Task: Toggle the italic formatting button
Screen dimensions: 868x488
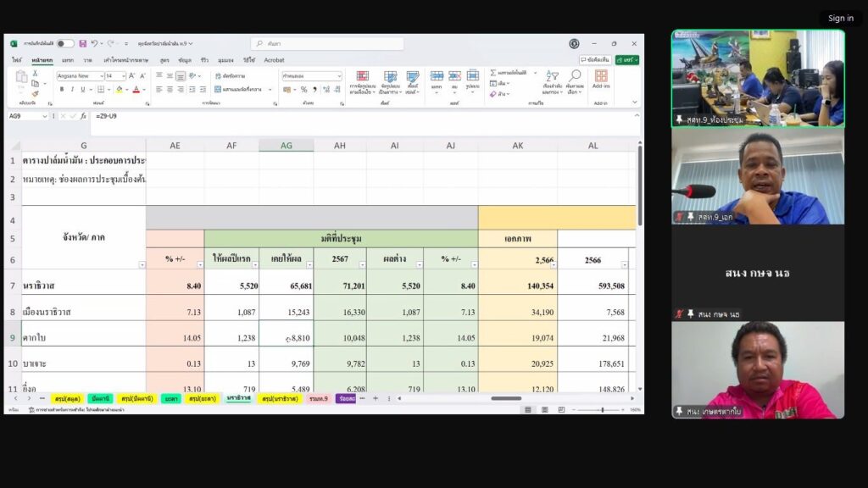Action: [x=73, y=89]
